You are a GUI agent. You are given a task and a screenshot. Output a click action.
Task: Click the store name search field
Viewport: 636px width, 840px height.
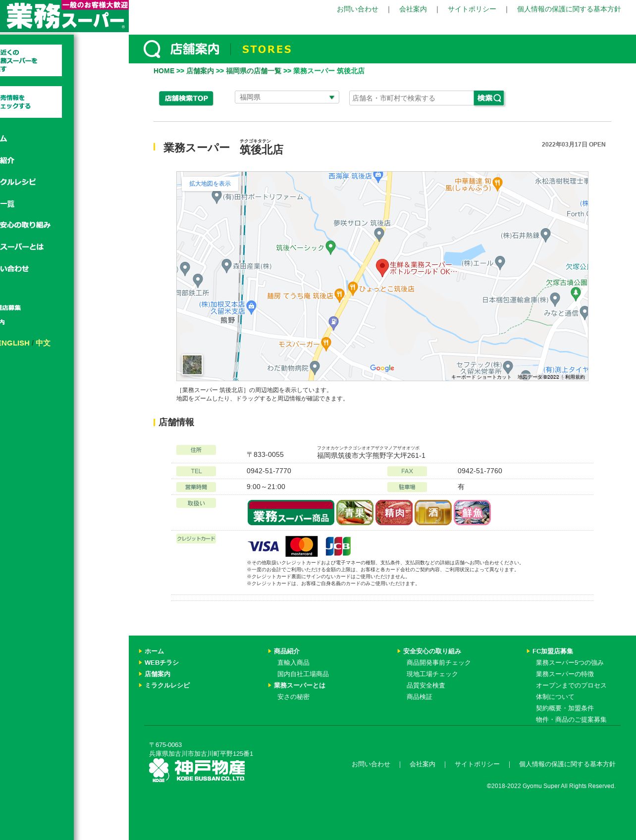point(411,98)
